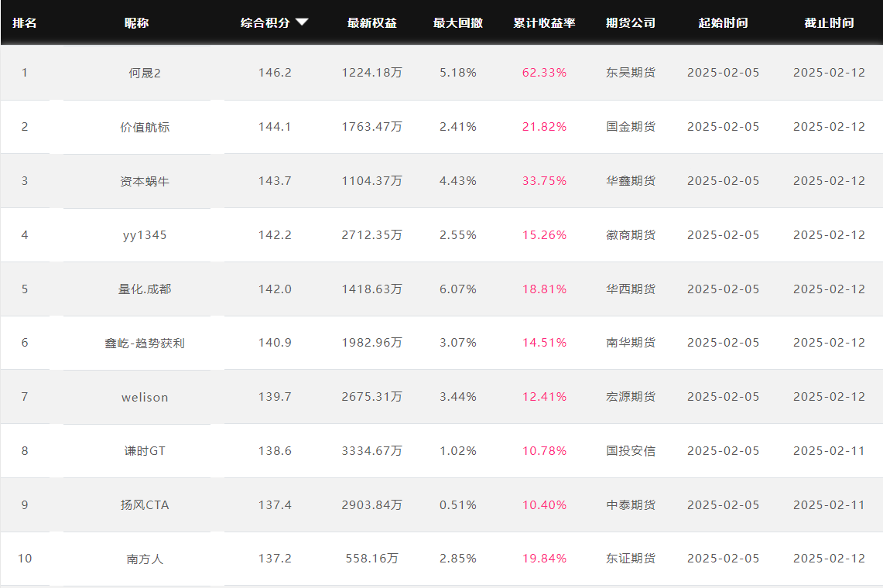Open trader 扬风CTA profile
Viewport: 883px width, 588px height.
point(145,504)
